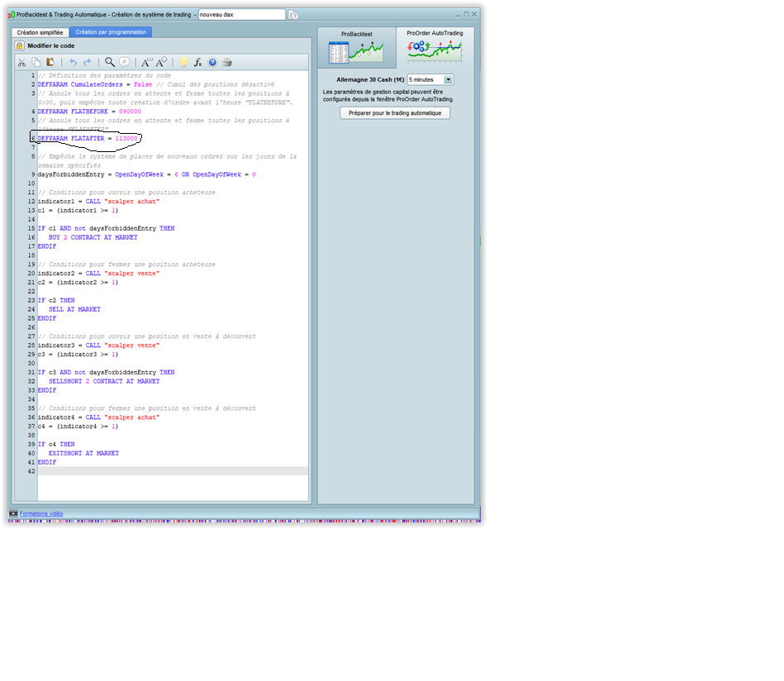Open the search magnifier tool
Screen dimensions: 784x681
[110, 62]
